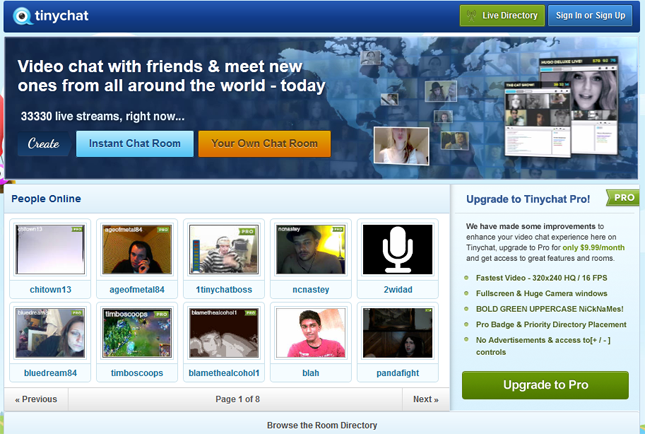This screenshot has width=645, height=434.
Task: Open the Live Directory
Action: tap(502, 16)
